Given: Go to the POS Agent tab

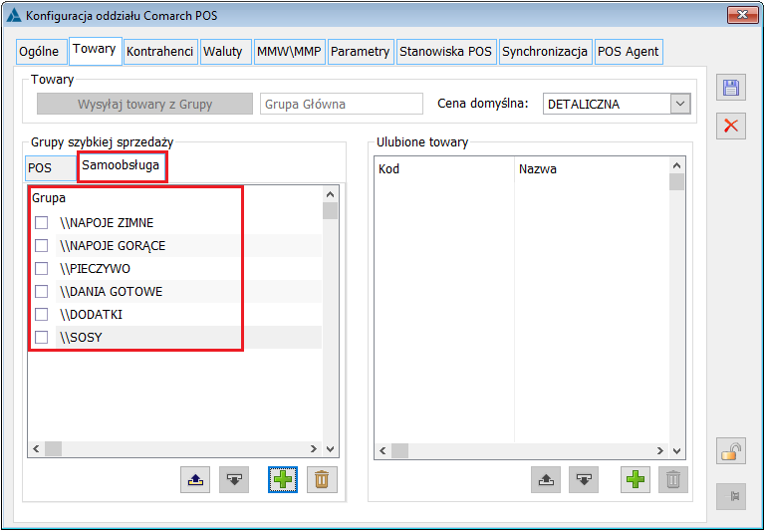Looking at the screenshot, I should pos(629,51).
